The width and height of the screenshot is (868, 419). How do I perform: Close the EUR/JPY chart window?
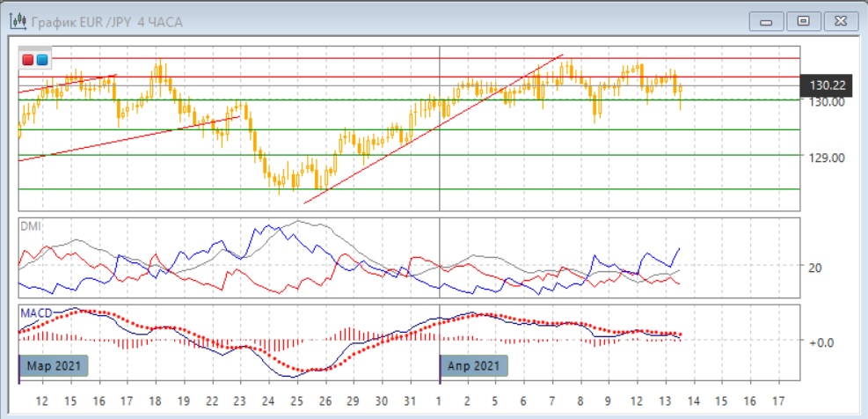click(x=836, y=20)
